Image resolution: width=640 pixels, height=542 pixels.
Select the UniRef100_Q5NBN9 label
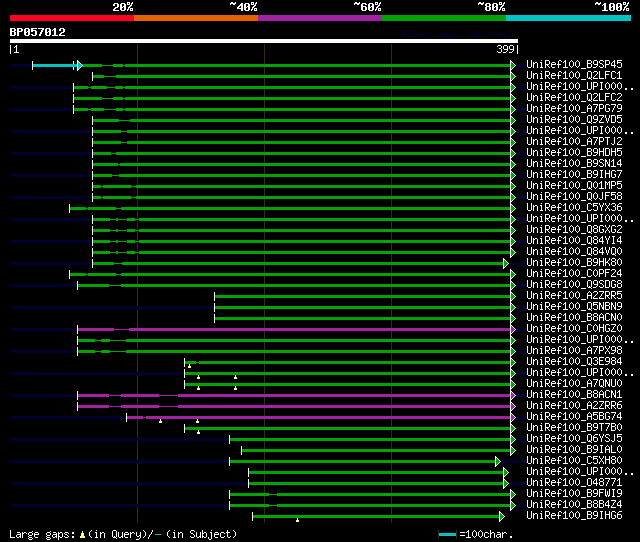click(x=574, y=307)
